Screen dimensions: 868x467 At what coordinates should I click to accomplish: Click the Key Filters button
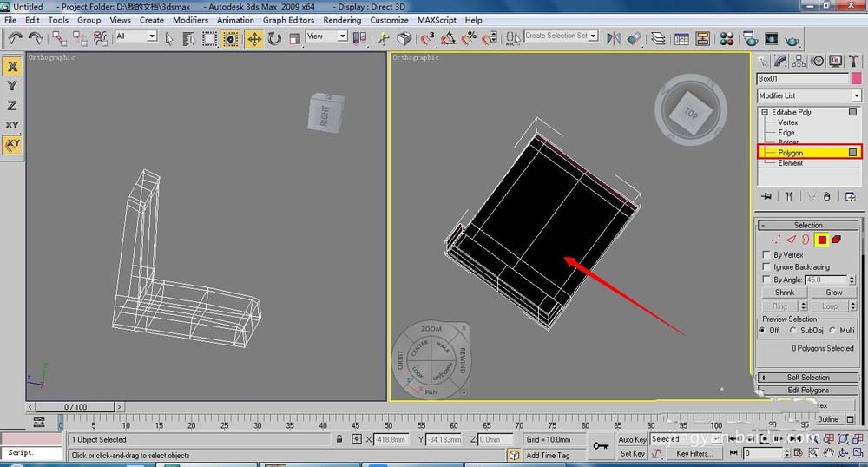click(x=694, y=453)
